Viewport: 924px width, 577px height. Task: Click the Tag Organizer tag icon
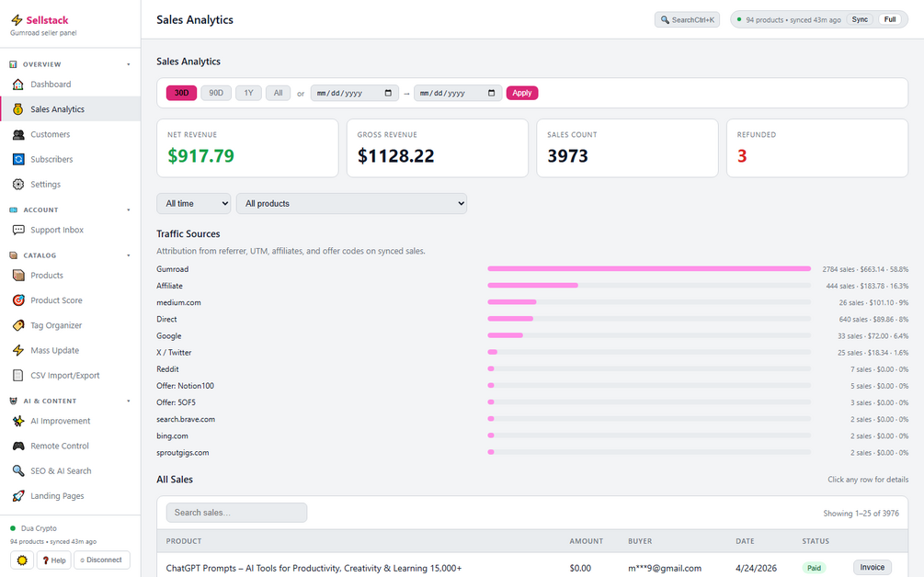pos(18,325)
